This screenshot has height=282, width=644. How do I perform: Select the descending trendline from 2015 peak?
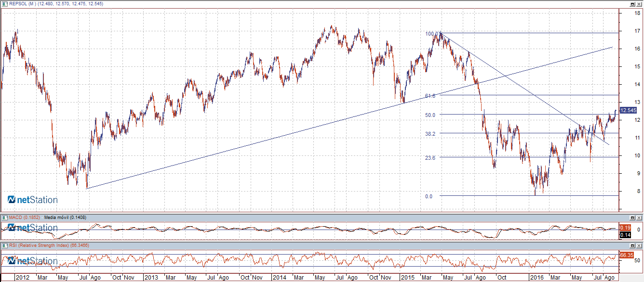point(525,89)
